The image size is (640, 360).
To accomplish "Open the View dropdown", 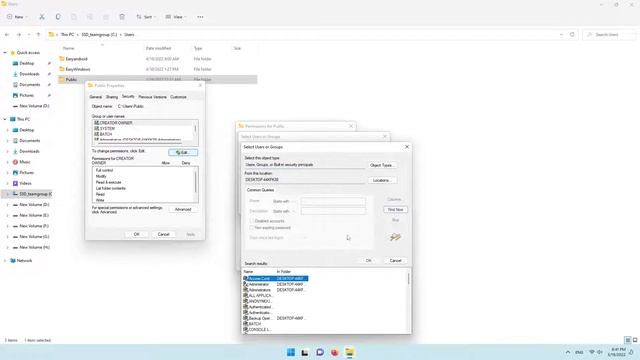I will 176,17.
